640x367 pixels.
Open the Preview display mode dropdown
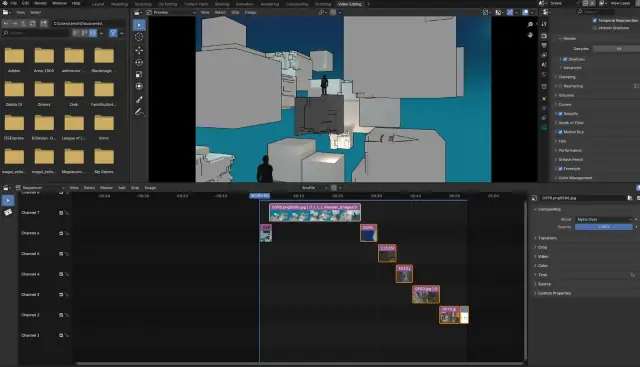pyautogui.click(x=171, y=13)
